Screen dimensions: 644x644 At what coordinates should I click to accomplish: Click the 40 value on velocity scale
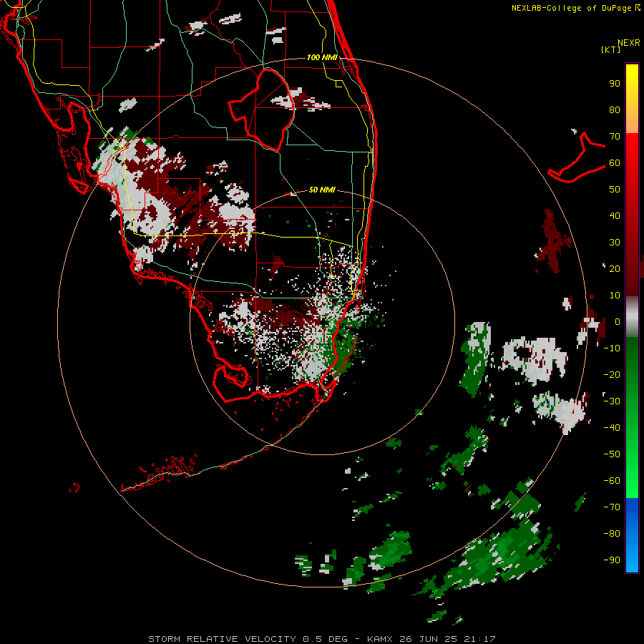click(615, 216)
